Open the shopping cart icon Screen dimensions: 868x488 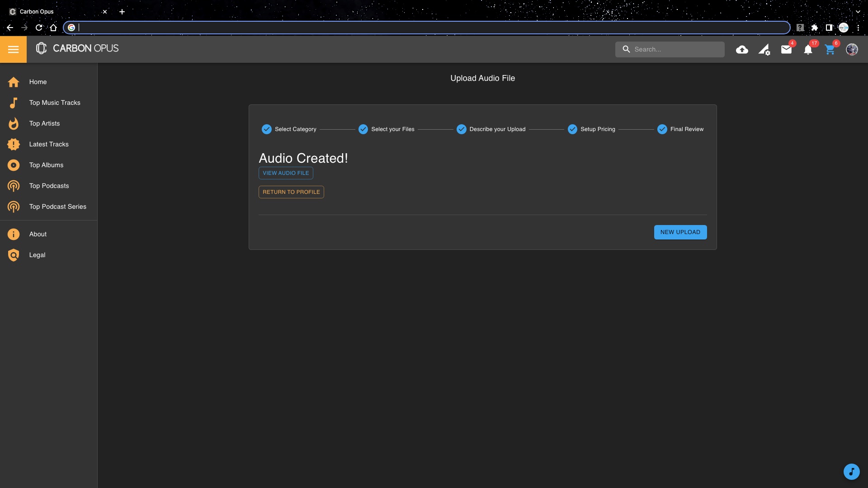830,50
